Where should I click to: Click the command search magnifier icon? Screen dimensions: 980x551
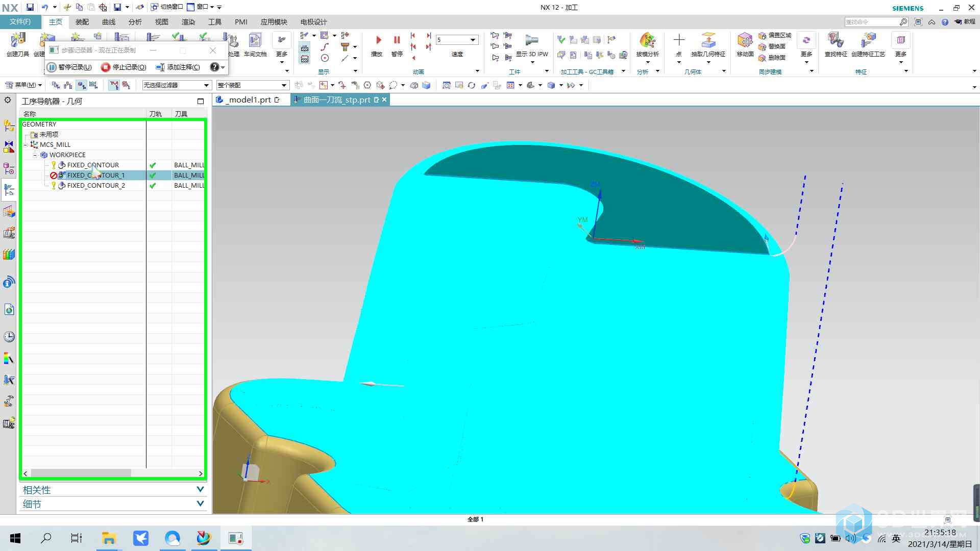pyautogui.click(x=903, y=22)
